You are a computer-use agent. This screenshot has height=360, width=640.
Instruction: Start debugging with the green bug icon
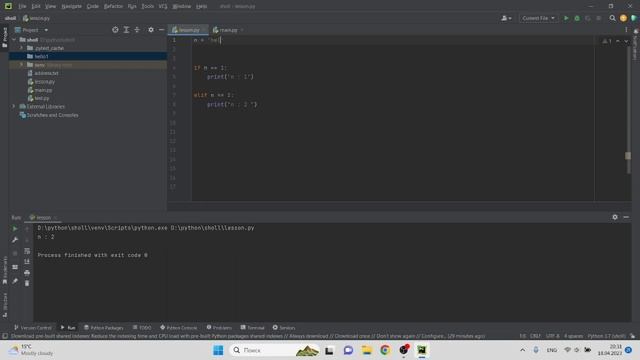click(x=577, y=18)
